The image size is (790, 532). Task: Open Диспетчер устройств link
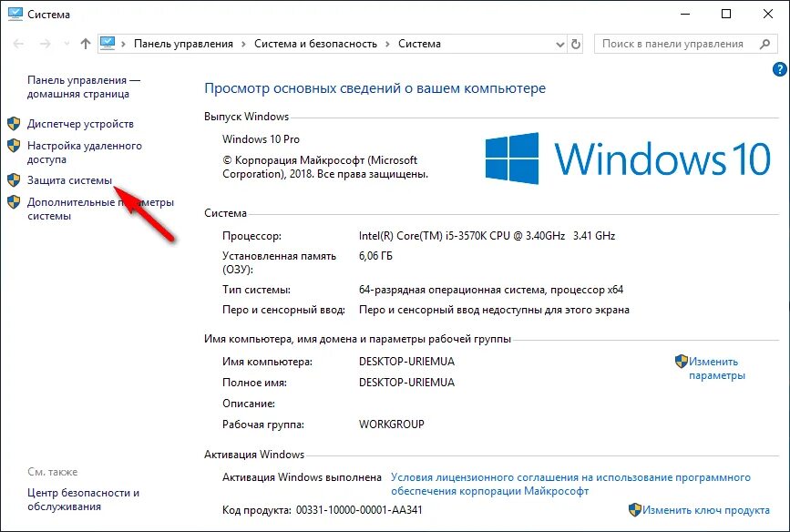(x=80, y=124)
